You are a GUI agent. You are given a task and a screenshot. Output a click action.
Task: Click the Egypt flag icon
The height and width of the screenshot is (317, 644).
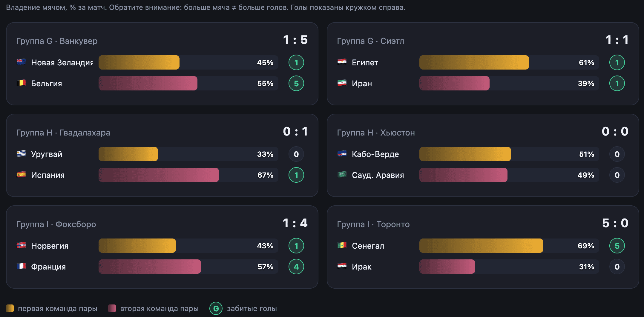342,62
